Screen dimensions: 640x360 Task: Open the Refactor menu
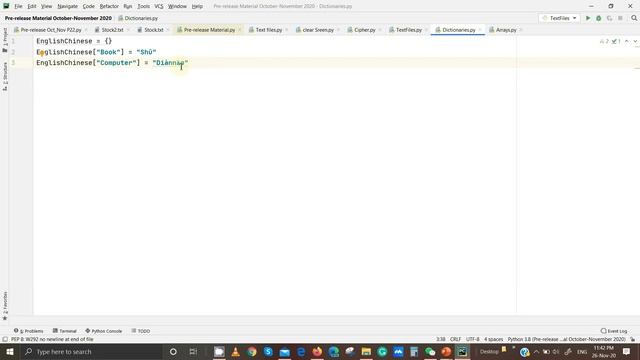tap(109, 6)
